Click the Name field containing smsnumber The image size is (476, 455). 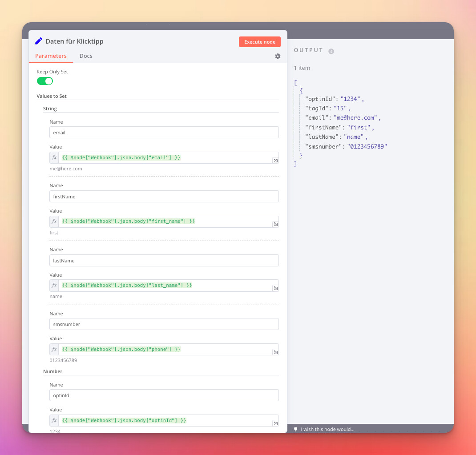tap(164, 324)
